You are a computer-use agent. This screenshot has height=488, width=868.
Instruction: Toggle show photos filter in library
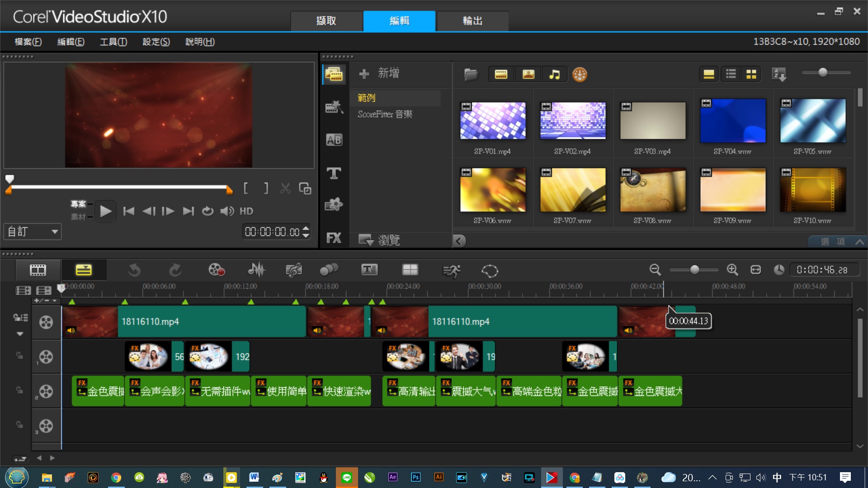[528, 74]
